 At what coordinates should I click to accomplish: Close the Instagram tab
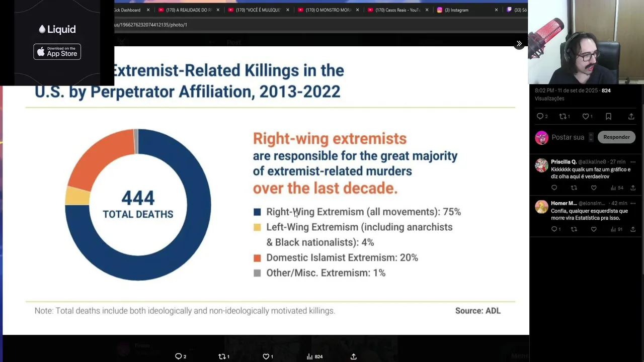496,10
